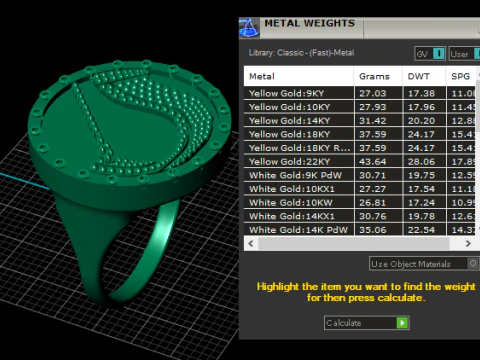The height and width of the screenshot is (360, 480).
Task: Click grams value 43.64
Action: pos(373,162)
